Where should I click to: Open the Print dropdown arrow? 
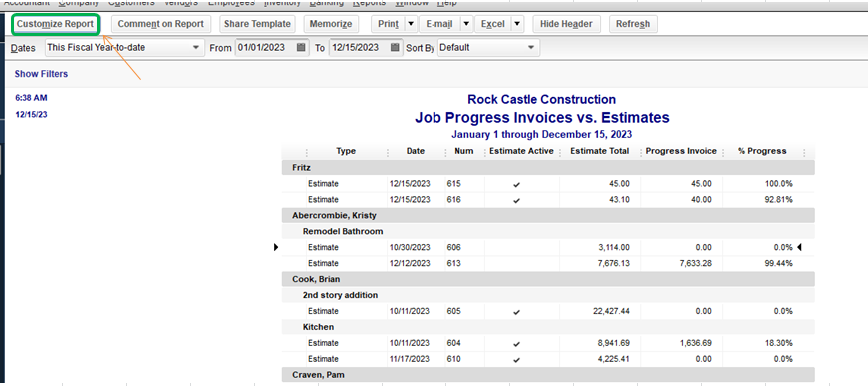411,24
